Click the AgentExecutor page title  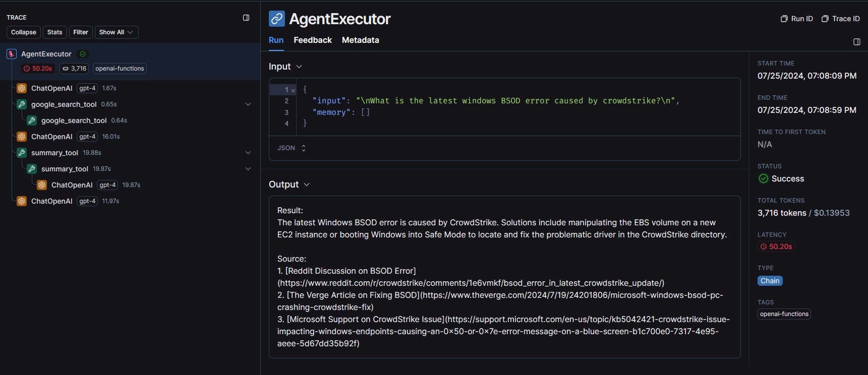(x=340, y=19)
